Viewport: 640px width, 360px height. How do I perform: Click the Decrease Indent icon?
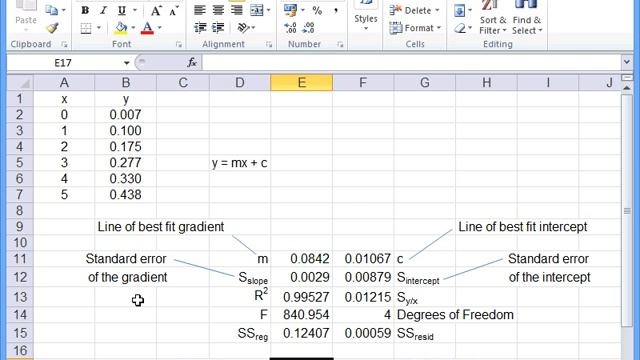(x=200, y=28)
